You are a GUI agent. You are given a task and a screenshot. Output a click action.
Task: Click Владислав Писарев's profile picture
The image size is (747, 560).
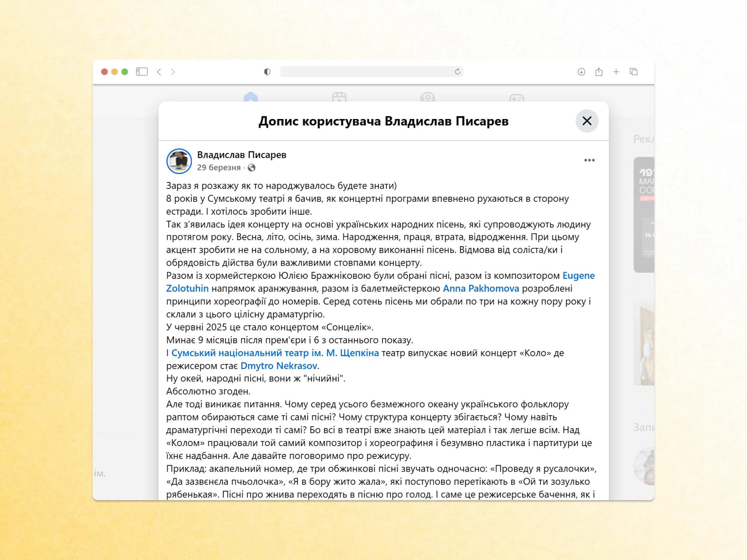coord(179,161)
